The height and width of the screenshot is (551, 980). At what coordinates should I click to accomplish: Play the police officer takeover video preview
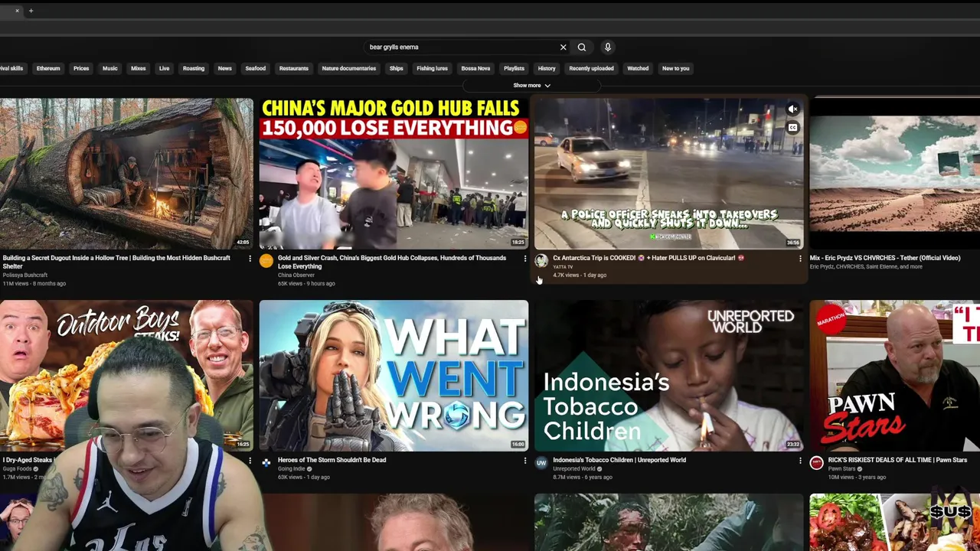[x=669, y=173]
